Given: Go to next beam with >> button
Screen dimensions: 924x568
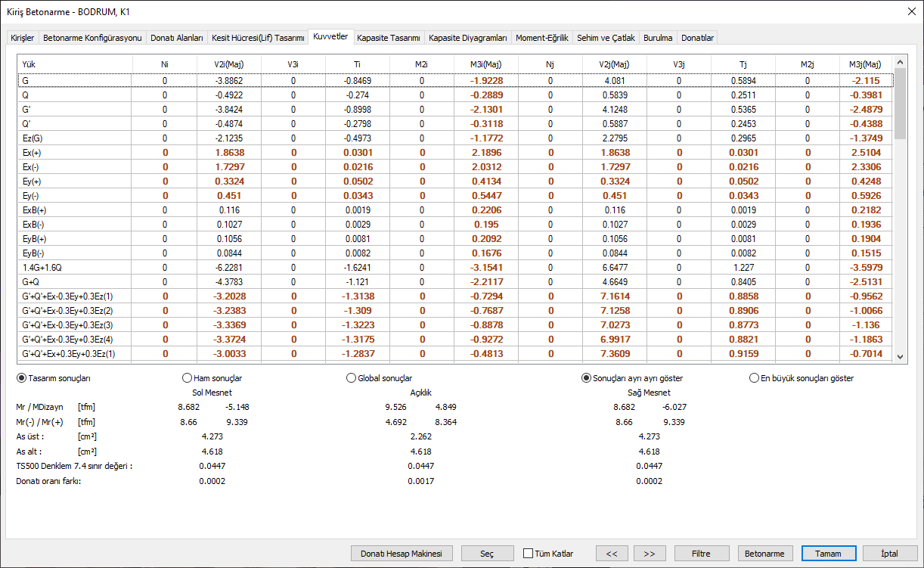Looking at the screenshot, I should (650, 554).
